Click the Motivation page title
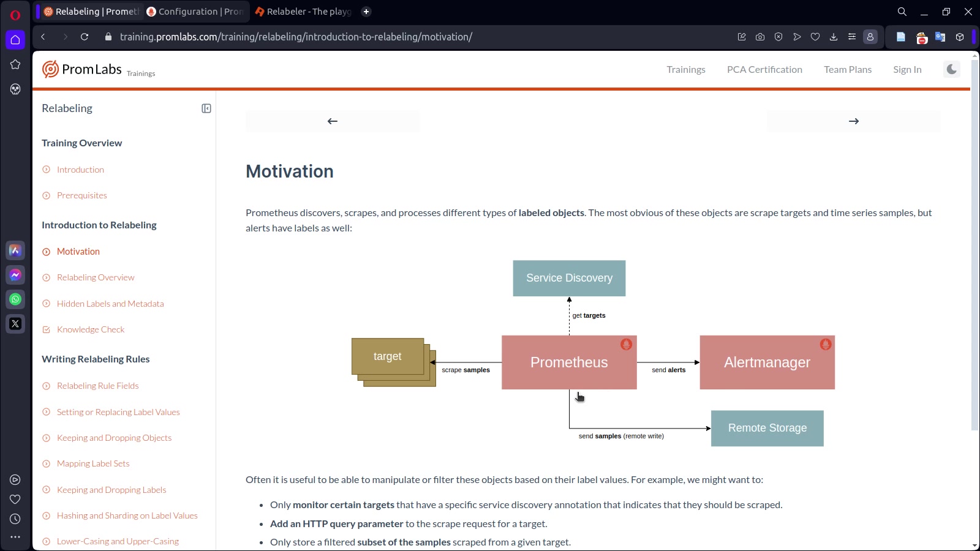Screen dimensions: 980x551 pos(290,171)
